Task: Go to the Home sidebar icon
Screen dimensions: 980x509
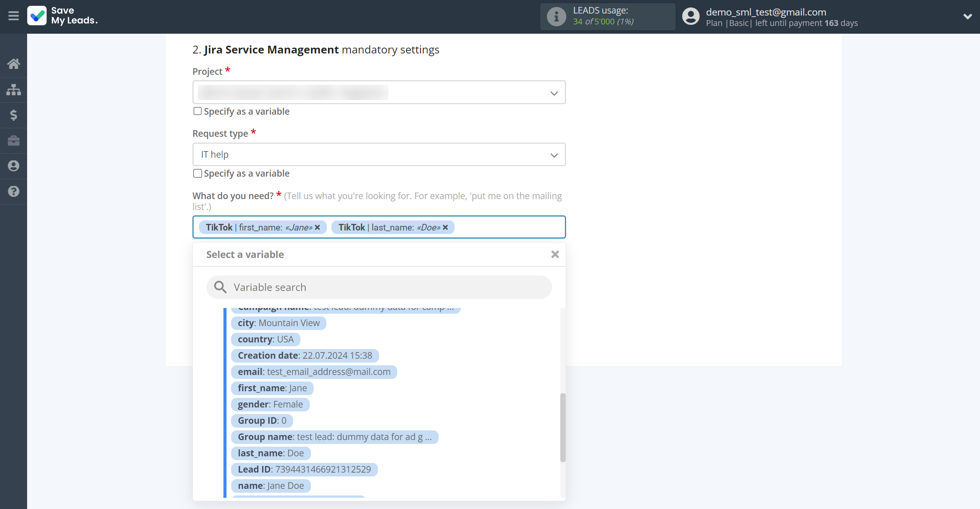Action: click(14, 64)
